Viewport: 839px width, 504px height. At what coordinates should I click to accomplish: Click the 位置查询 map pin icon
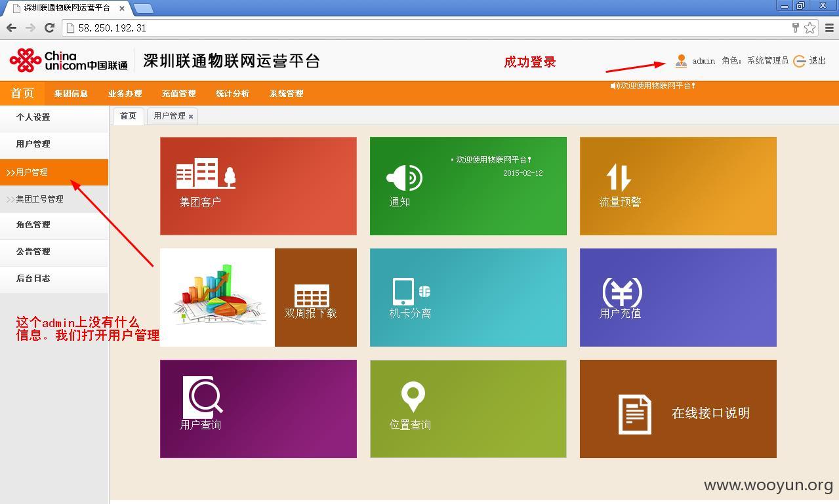pos(413,397)
